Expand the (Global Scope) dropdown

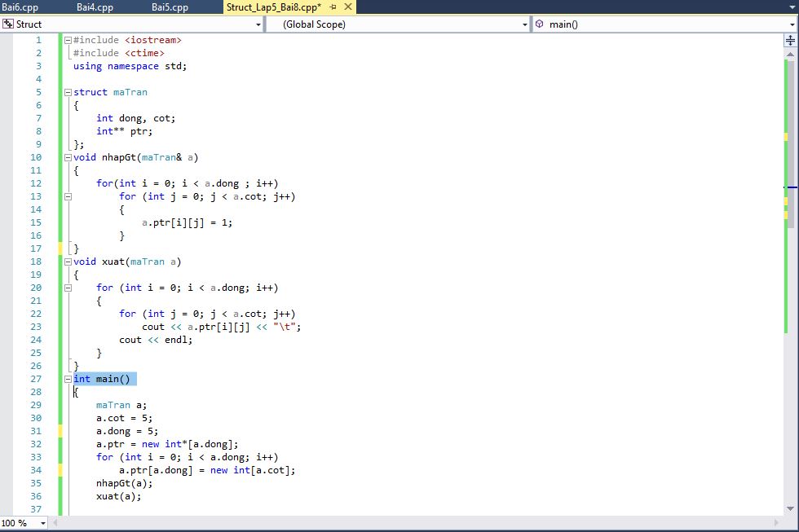tap(524, 24)
